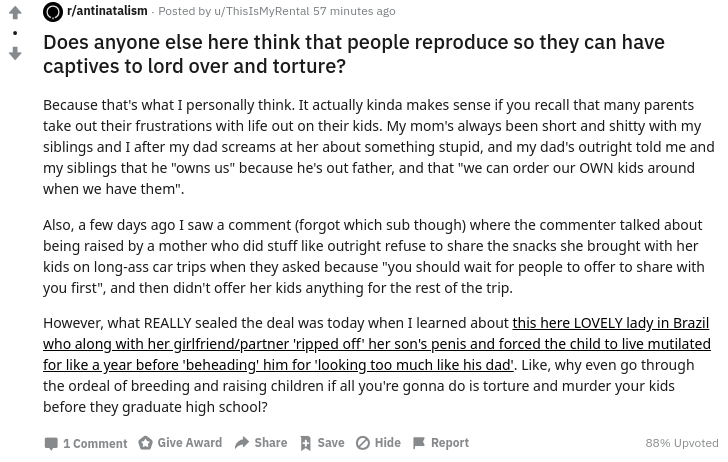Open the r/antinatalism subreddit link
The width and height of the screenshot is (728, 462).
tap(107, 11)
